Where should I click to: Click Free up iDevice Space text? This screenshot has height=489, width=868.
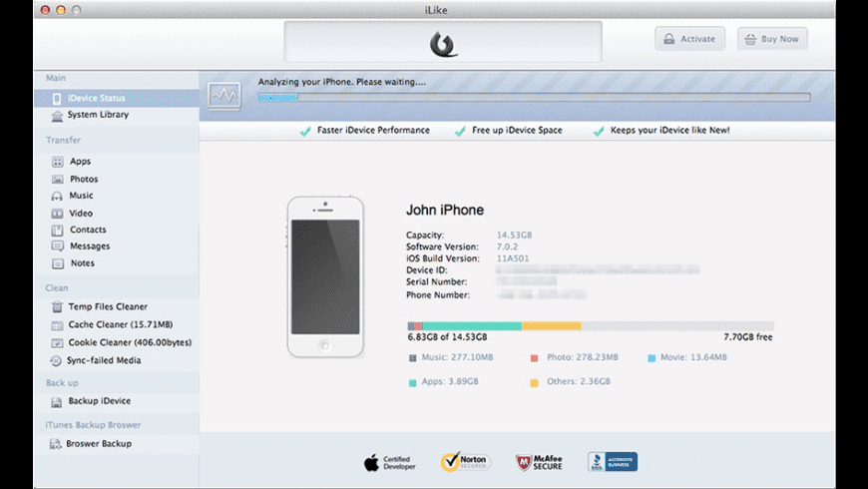click(517, 130)
